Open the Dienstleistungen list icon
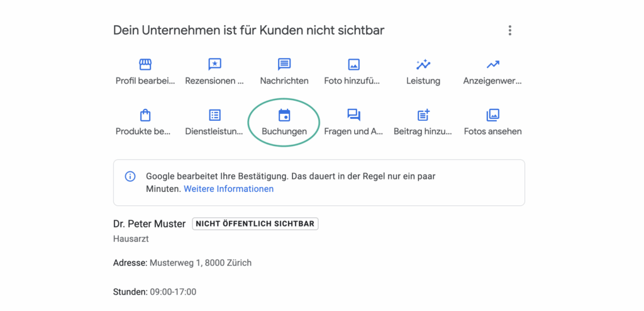This screenshot has width=644, height=311. (x=214, y=115)
